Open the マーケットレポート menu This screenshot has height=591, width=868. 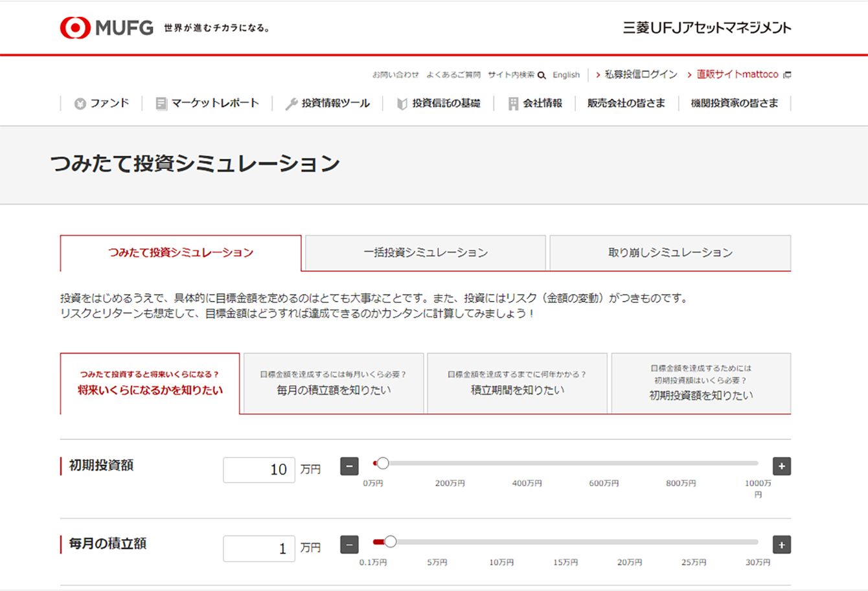[x=207, y=104]
